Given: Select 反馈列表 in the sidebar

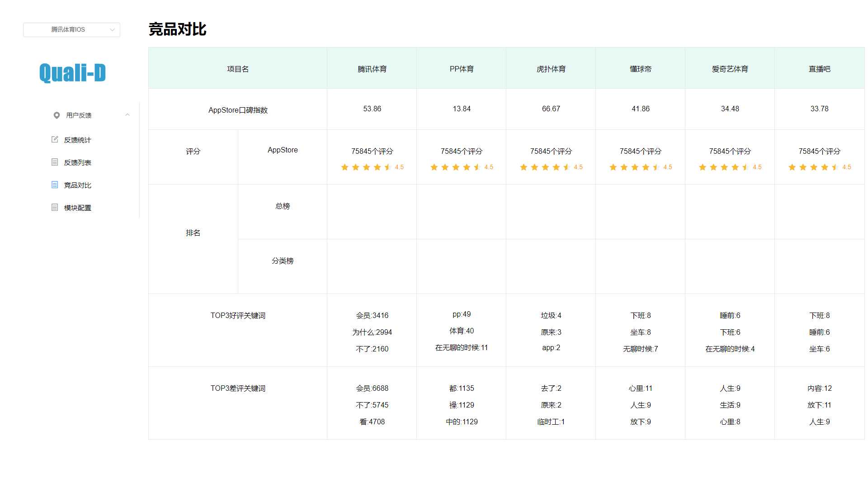Looking at the screenshot, I should [77, 163].
